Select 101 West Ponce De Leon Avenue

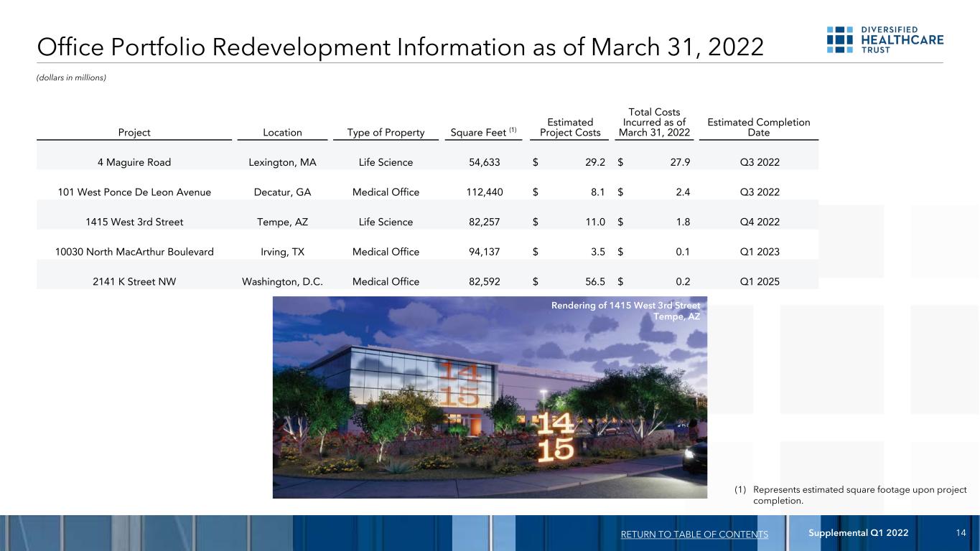click(x=134, y=192)
